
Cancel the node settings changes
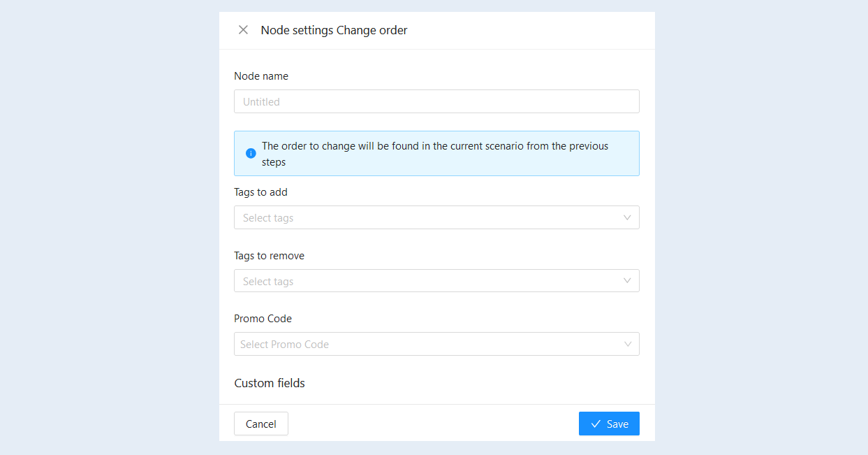click(261, 424)
